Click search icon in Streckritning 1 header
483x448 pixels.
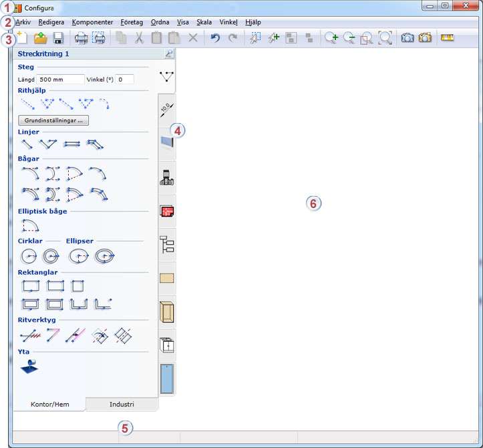point(169,54)
